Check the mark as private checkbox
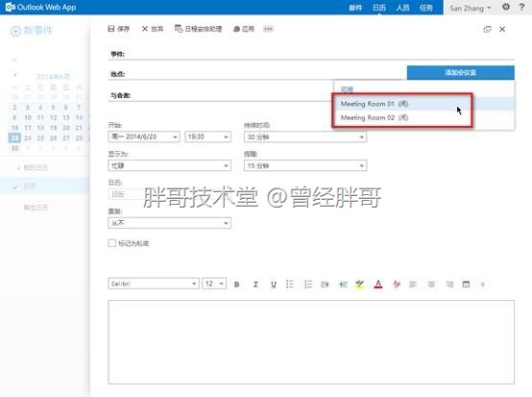This screenshot has height=397, width=532. tap(111, 243)
